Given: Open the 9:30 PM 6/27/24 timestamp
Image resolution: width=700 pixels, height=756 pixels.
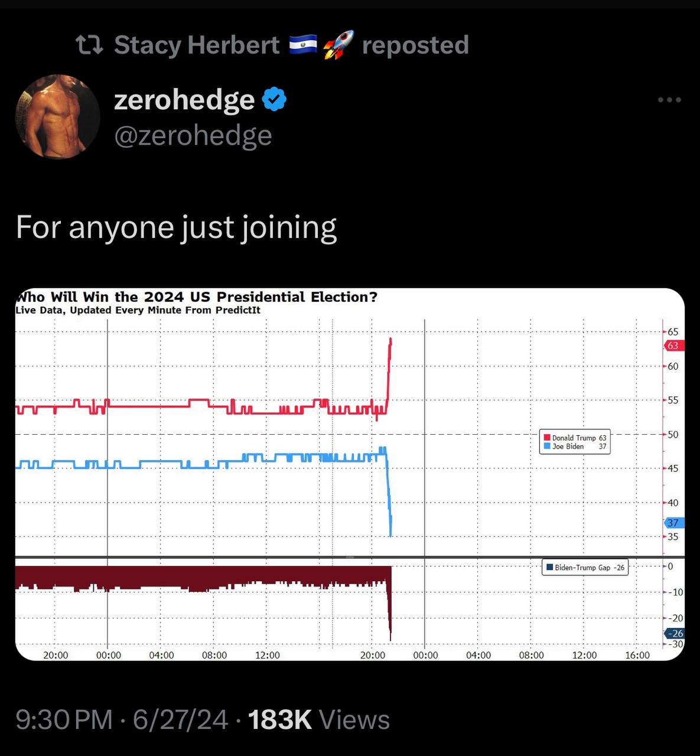Looking at the screenshot, I should (122, 719).
